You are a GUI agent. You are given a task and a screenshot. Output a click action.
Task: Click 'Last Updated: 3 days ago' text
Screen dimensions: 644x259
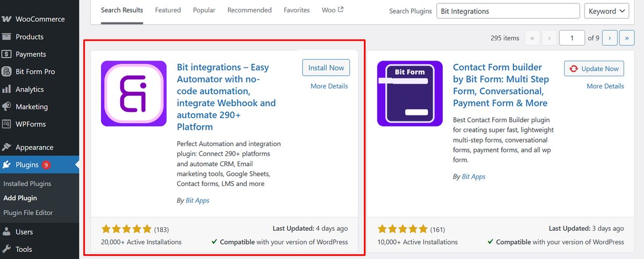point(587,228)
